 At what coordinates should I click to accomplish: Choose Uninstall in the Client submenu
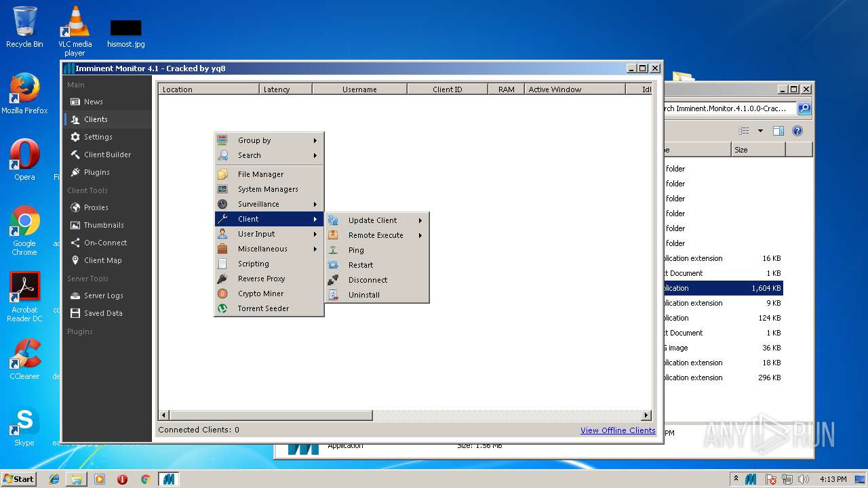[x=377, y=295]
